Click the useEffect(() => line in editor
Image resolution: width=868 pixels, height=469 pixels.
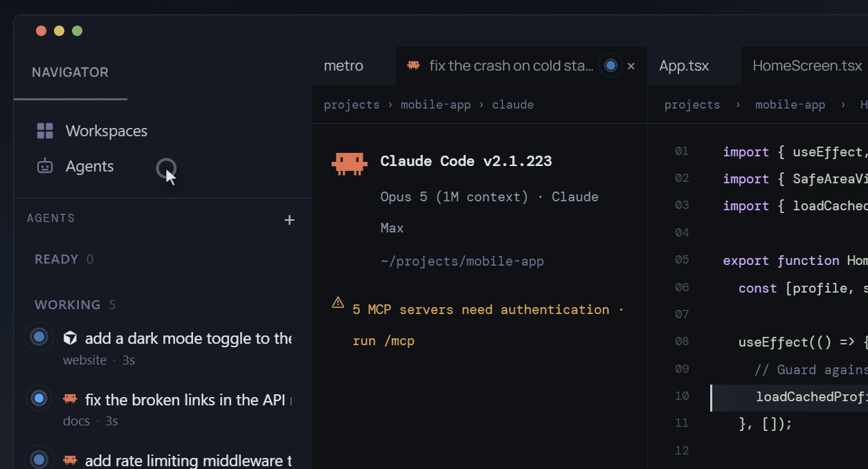coord(803,342)
